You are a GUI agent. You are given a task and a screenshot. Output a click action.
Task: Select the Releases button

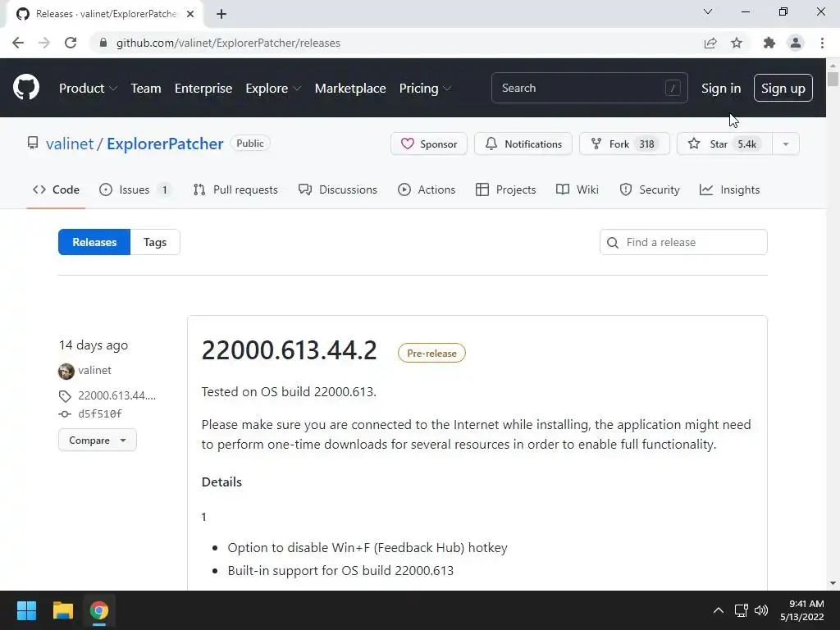click(x=94, y=242)
